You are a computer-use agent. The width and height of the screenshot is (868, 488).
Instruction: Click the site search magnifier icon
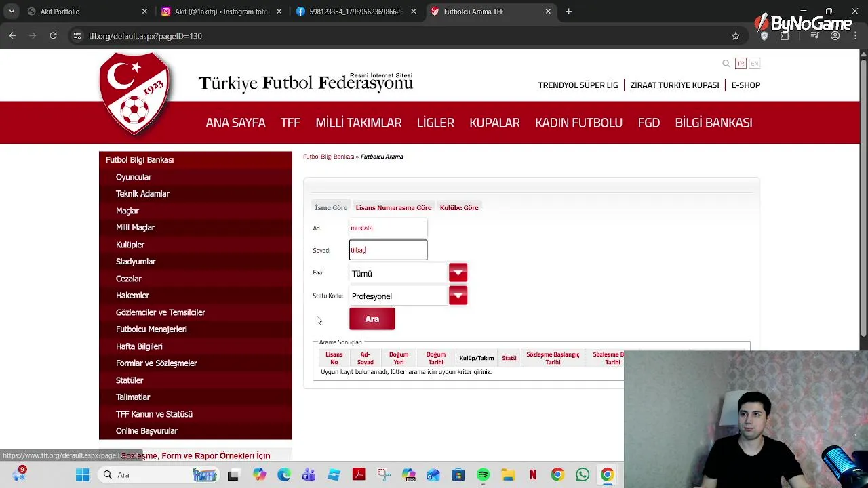[726, 64]
